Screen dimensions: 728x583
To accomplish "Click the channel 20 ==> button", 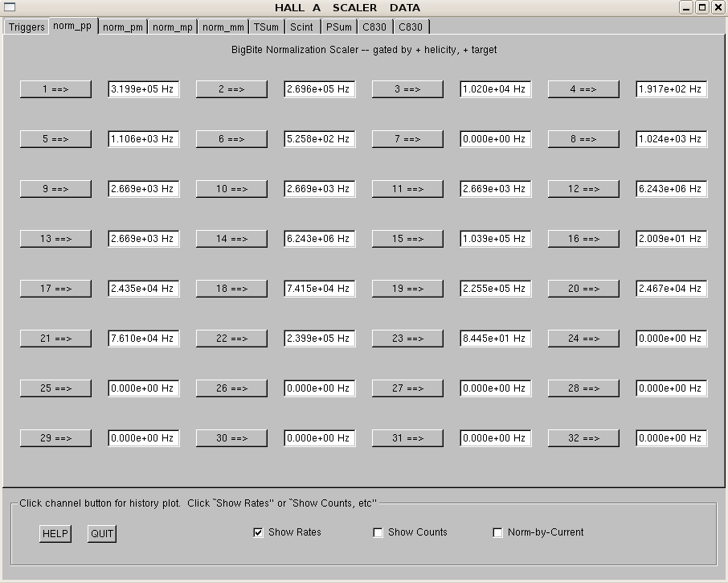I will (x=583, y=289).
